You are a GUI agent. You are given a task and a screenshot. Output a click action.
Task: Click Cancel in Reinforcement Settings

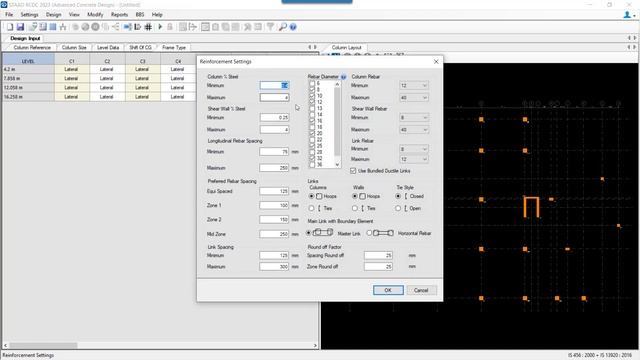coord(421,290)
